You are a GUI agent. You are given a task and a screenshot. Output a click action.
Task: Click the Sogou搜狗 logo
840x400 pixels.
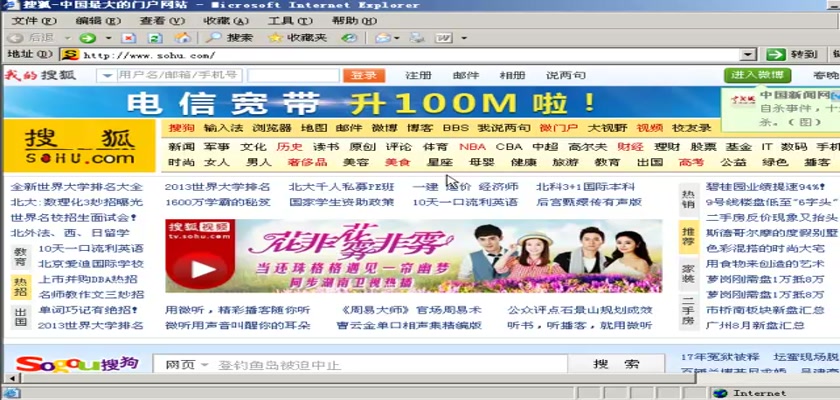pyautogui.click(x=77, y=364)
